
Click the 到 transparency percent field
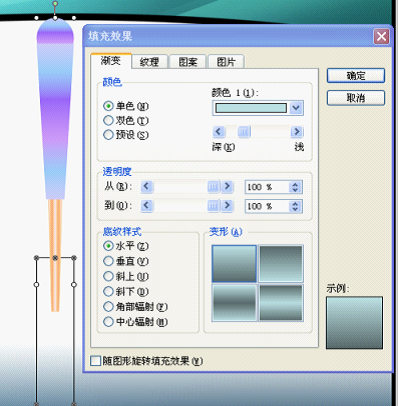pos(267,206)
